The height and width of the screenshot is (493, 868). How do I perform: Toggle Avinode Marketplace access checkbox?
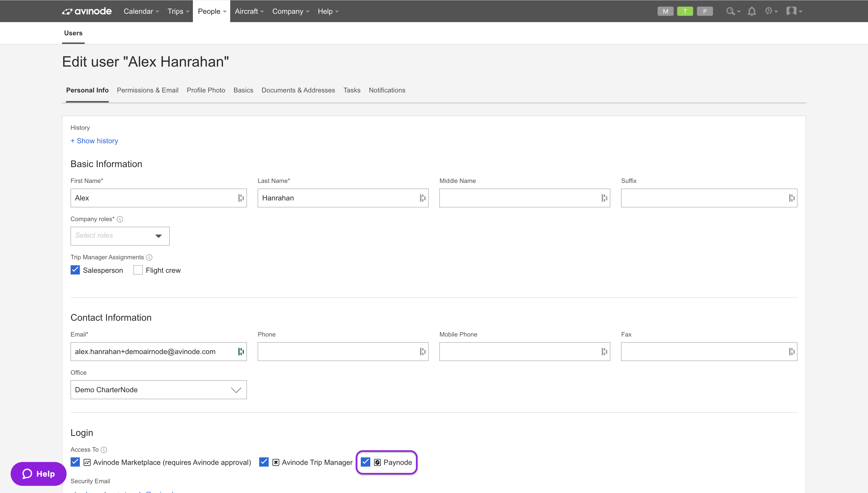[x=75, y=462]
